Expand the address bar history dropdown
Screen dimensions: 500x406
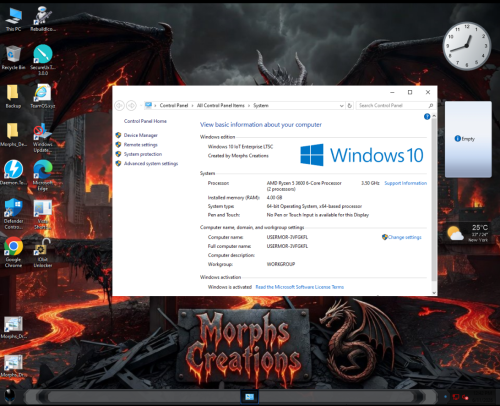coord(341,106)
